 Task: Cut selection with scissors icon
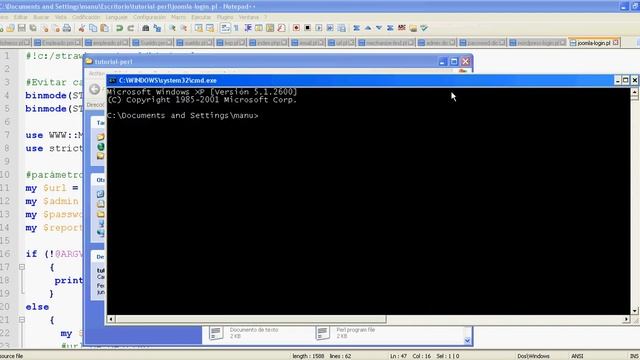82,28
